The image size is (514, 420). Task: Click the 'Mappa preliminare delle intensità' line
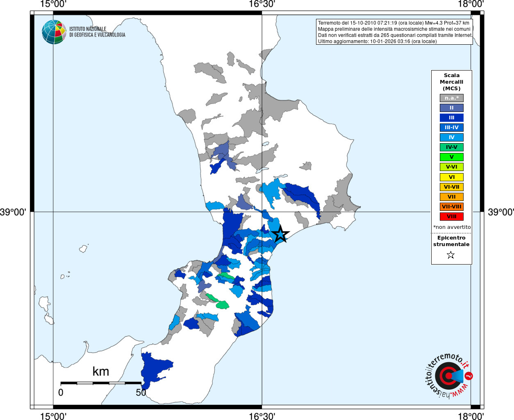tap(394, 29)
